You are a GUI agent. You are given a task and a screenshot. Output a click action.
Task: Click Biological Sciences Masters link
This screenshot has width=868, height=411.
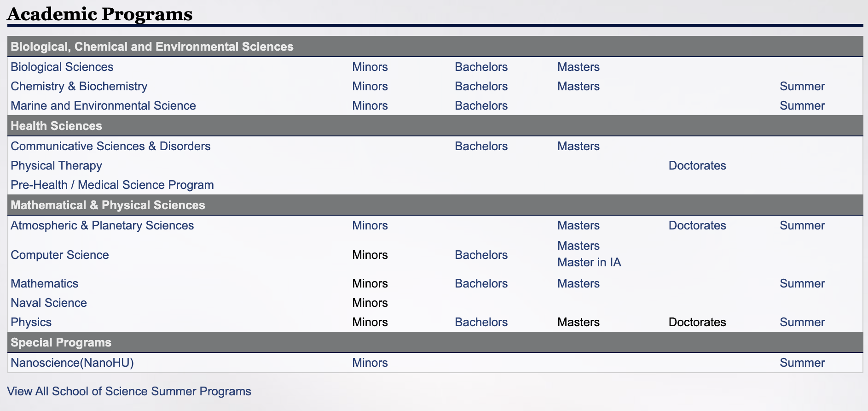(x=578, y=67)
